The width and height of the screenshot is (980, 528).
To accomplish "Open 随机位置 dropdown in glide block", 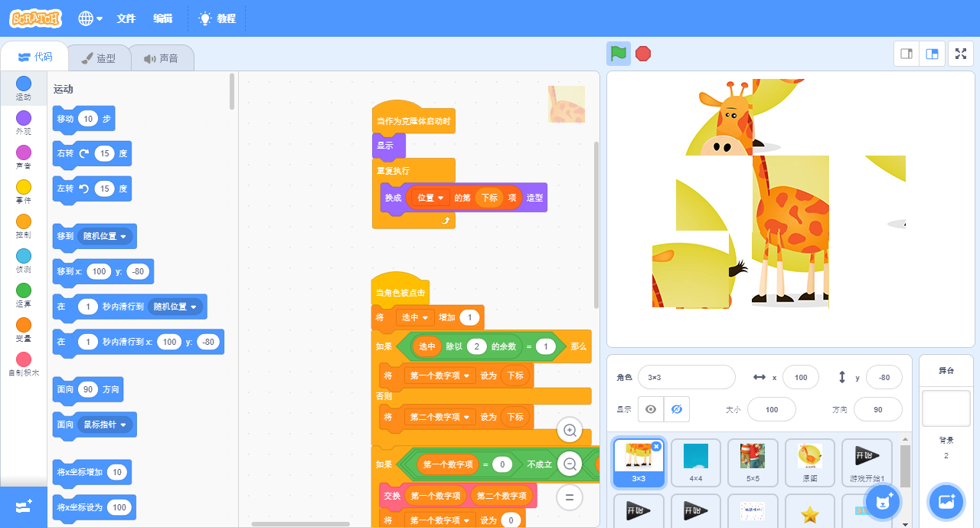I will [x=175, y=307].
